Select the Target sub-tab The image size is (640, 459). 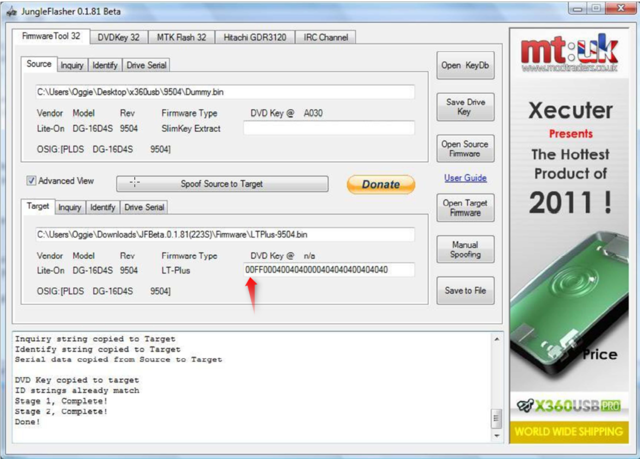[38, 206]
